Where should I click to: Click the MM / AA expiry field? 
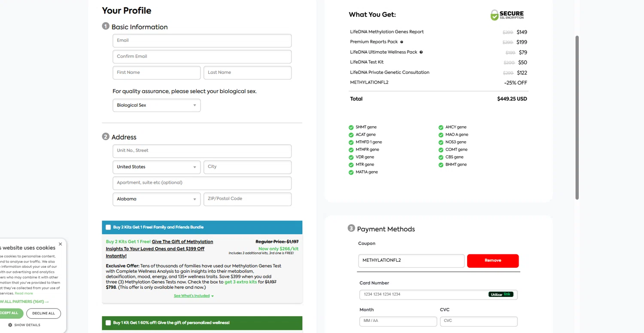398,321
